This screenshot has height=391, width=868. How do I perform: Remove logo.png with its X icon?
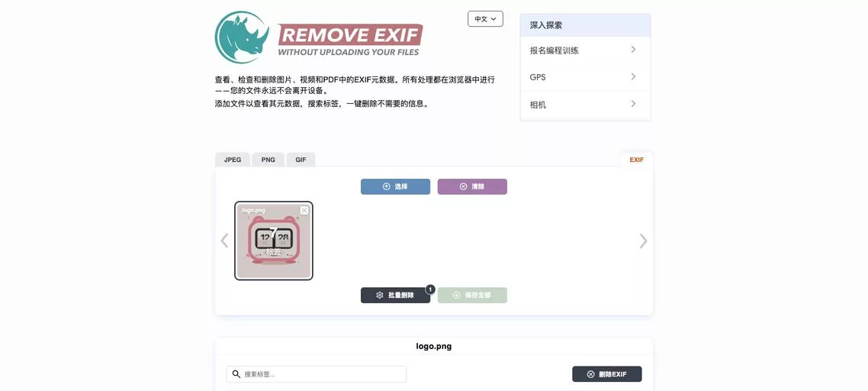pyautogui.click(x=304, y=210)
